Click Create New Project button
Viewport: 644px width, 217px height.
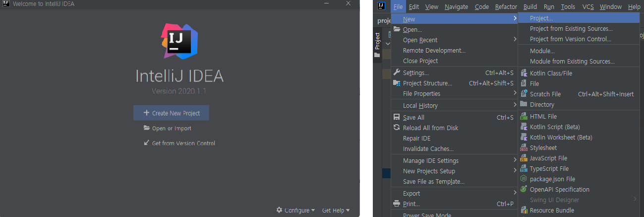click(x=171, y=113)
